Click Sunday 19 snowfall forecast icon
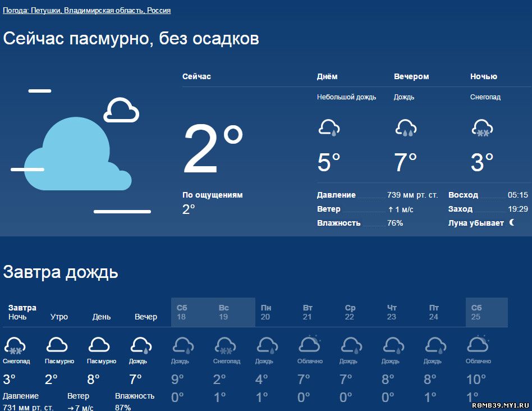532x411 pixels. click(x=225, y=345)
